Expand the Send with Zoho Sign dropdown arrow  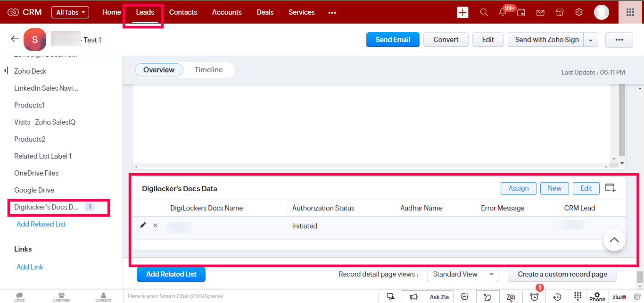pyautogui.click(x=591, y=40)
